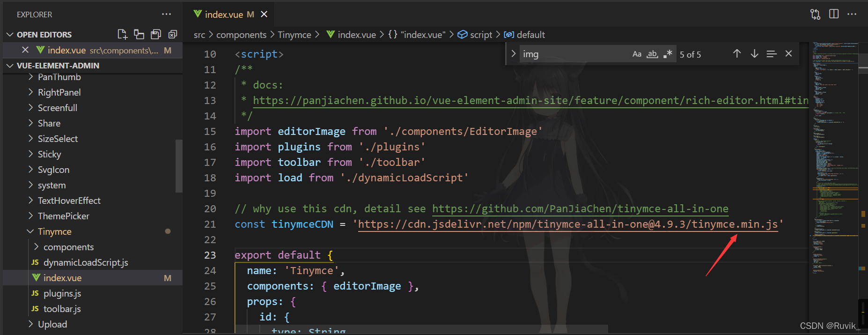The height and width of the screenshot is (335, 868).
Task: Open changes compare icon in editor title
Action: coord(815,14)
